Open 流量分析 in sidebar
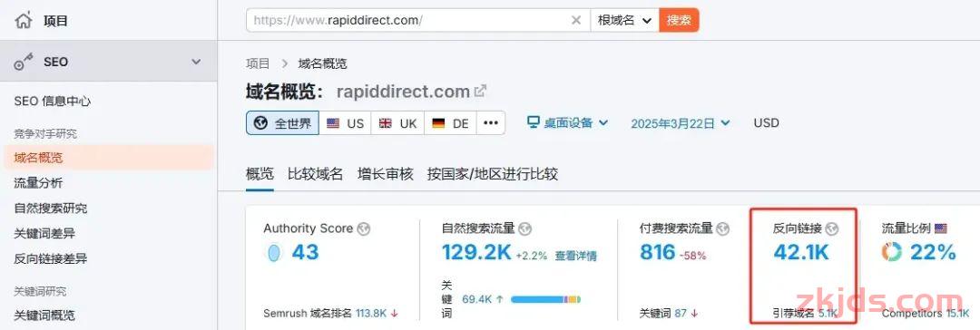This screenshot has height=330, width=980. [39, 183]
